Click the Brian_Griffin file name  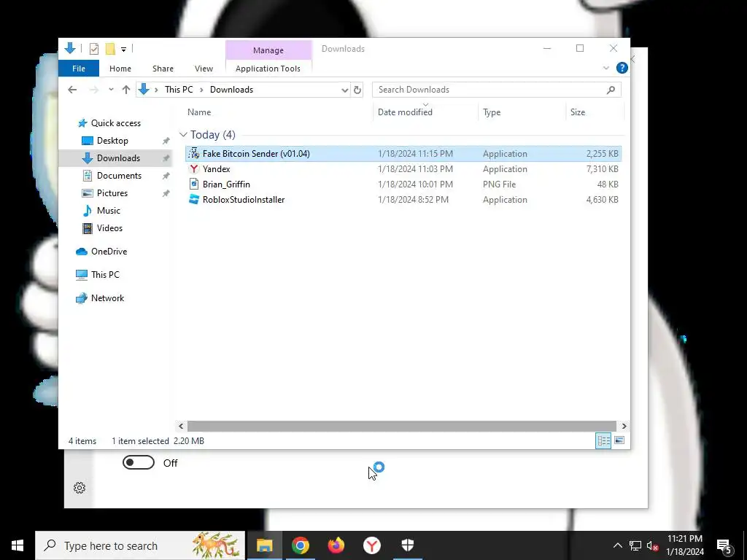(x=226, y=184)
